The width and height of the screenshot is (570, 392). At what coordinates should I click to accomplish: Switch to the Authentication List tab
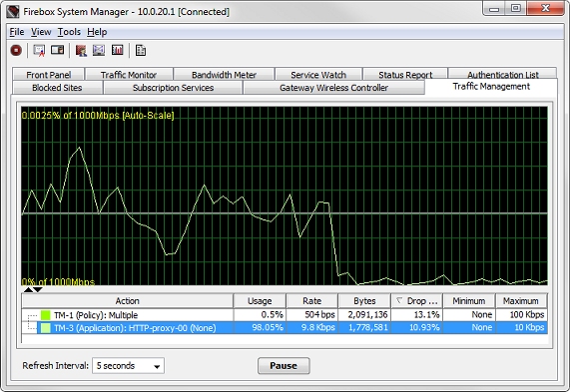[503, 74]
